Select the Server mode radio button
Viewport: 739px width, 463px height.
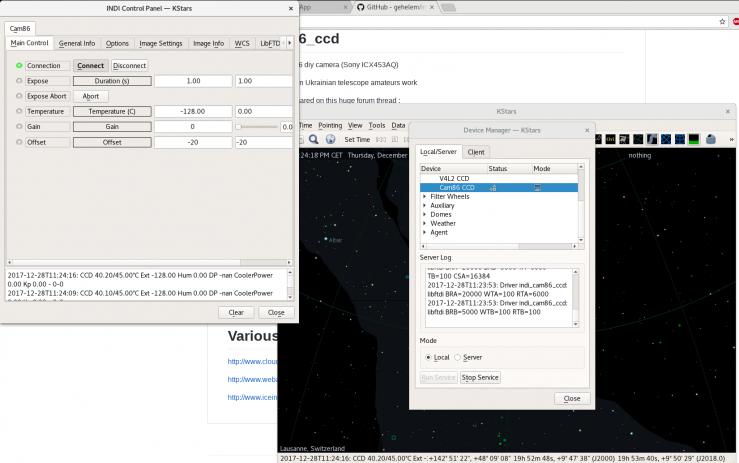coord(458,357)
